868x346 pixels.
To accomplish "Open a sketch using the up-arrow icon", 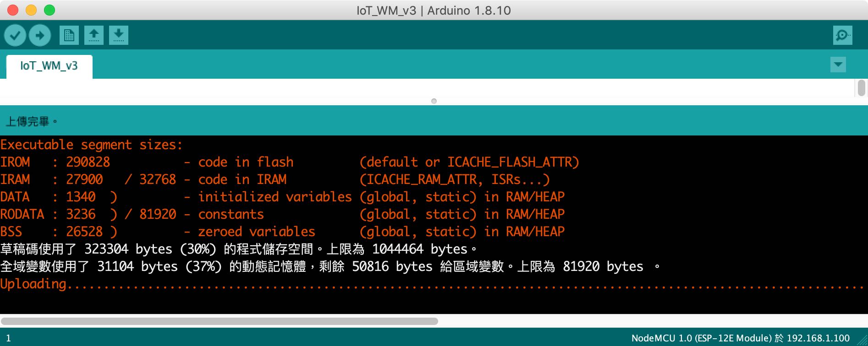I will point(93,35).
